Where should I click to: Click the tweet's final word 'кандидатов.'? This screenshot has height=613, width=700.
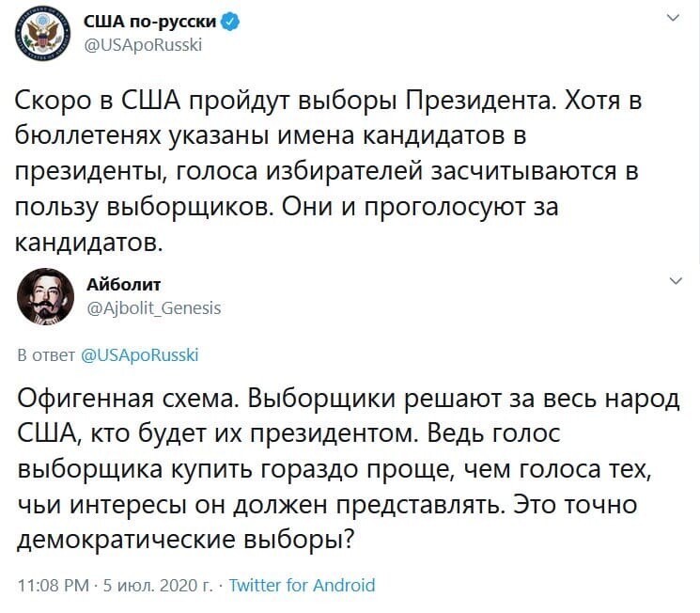[89, 244]
